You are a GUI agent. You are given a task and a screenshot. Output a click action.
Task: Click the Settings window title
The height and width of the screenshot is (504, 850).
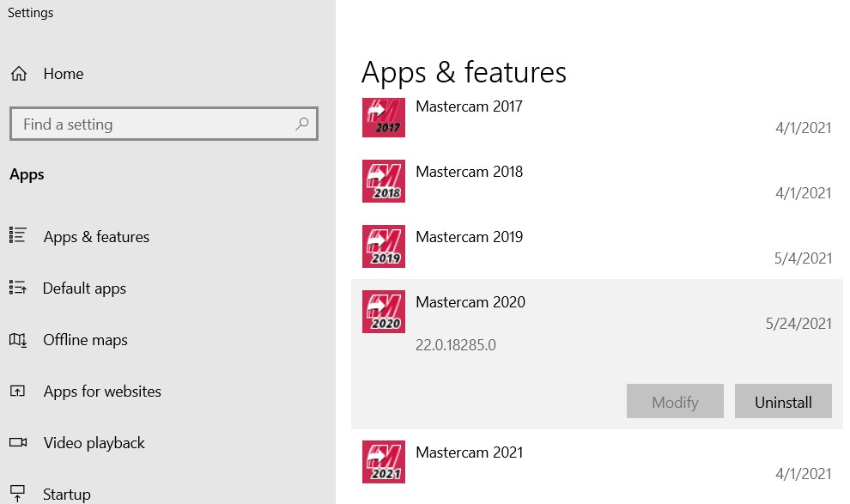point(30,13)
